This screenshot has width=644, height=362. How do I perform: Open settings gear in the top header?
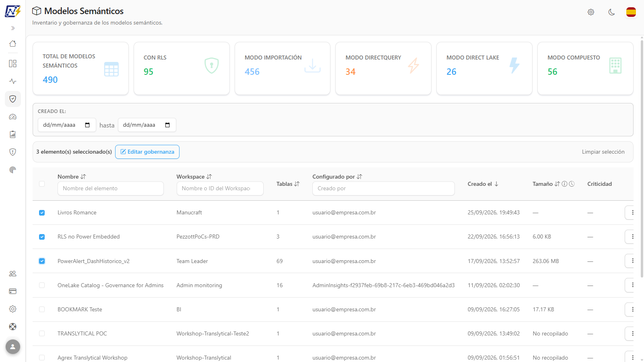point(591,12)
